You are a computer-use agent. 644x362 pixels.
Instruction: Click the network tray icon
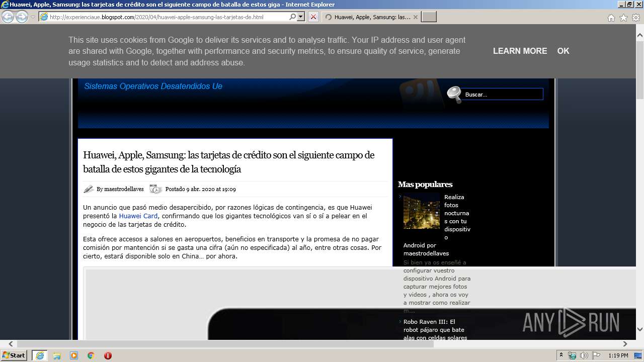[x=572, y=355]
